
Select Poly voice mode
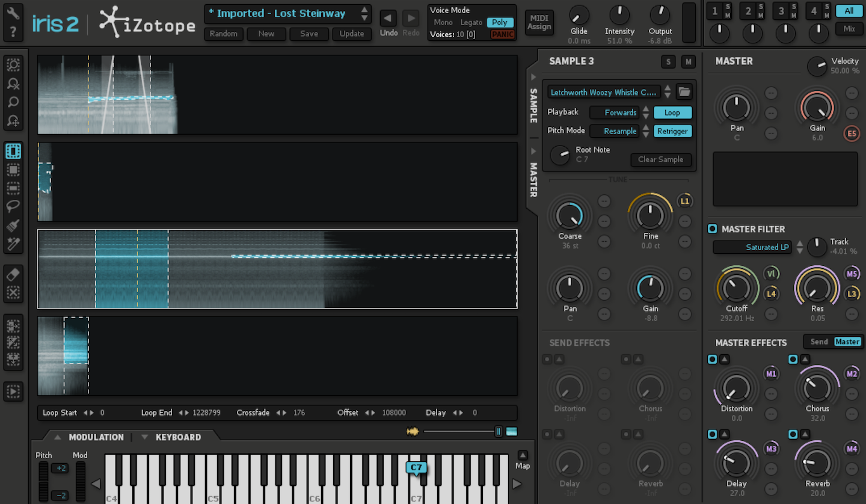500,22
